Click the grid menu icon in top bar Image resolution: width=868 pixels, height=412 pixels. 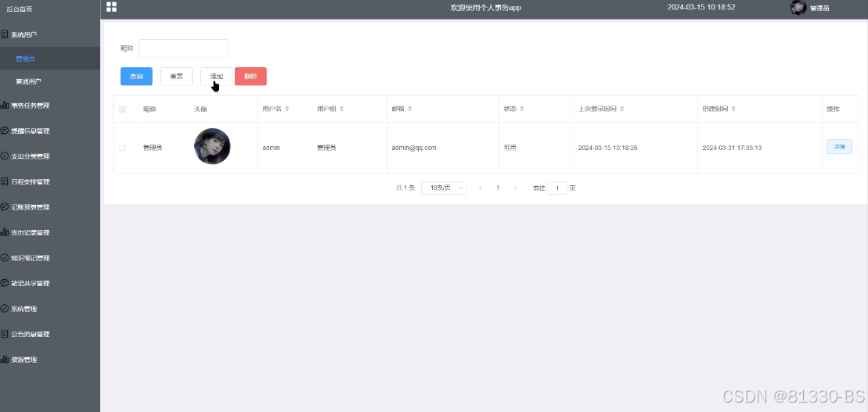(x=111, y=7)
